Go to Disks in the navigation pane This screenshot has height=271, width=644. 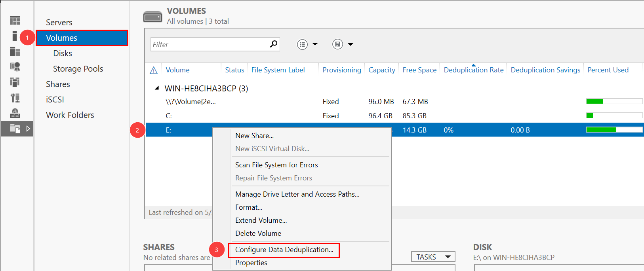coord(63,53)
